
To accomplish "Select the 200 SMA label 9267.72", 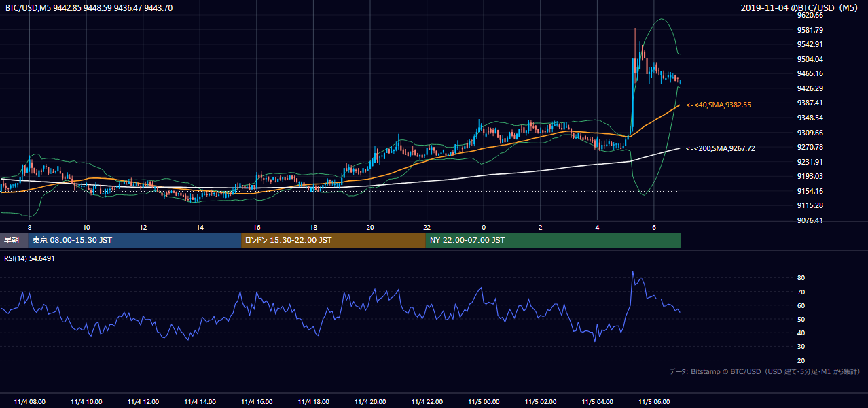I will 721,148.
